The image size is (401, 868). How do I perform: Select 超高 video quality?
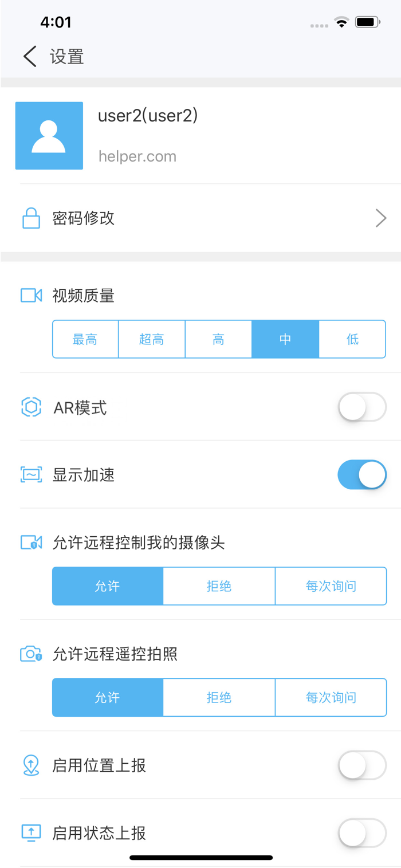click(x=152, y=339)
